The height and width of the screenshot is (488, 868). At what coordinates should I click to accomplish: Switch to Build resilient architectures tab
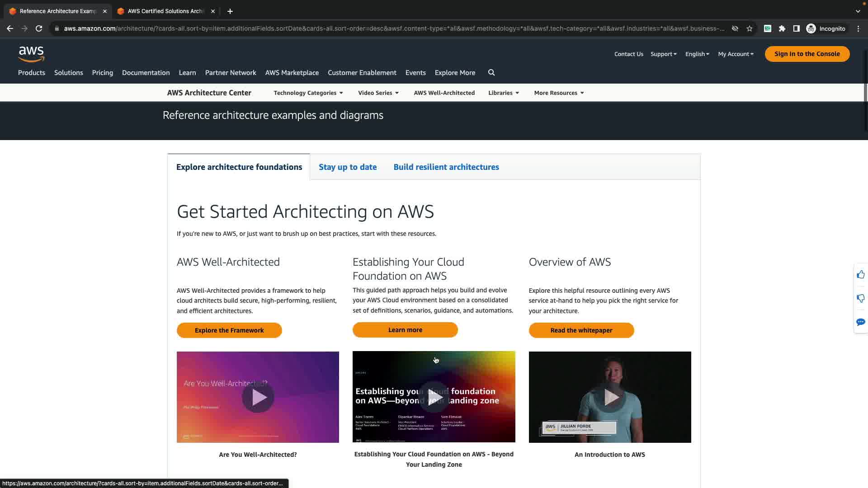coord(446,167)
